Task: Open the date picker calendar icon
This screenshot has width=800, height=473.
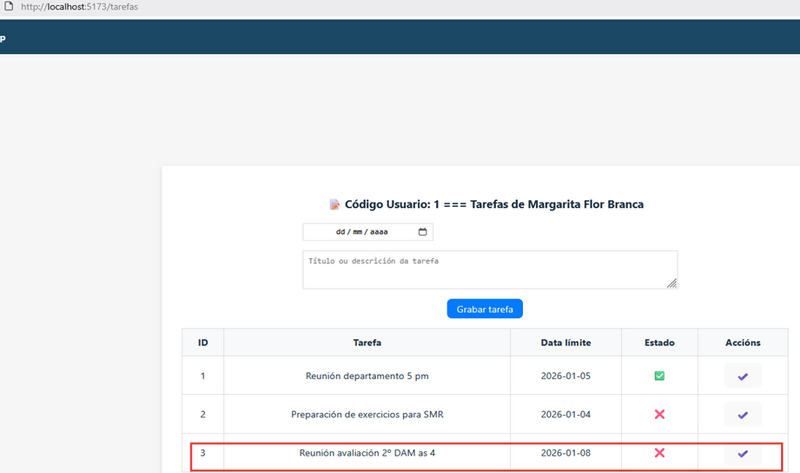Action: point(422,232)
